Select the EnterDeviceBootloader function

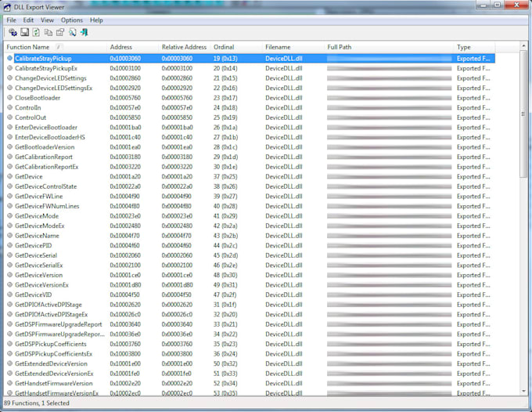46,128
